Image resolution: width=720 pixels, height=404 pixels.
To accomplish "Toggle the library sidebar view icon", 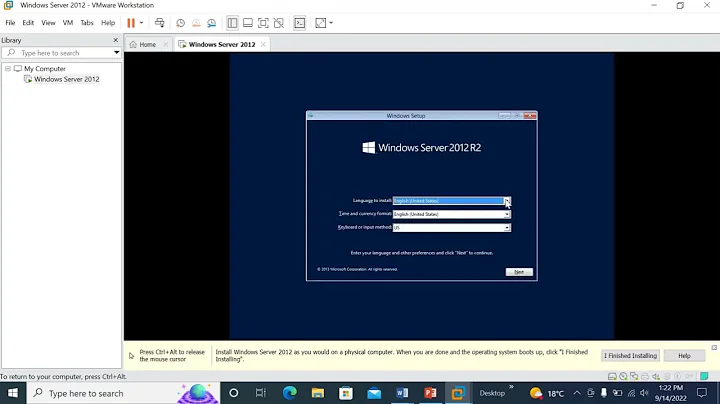I will click(x=232, y=23).
